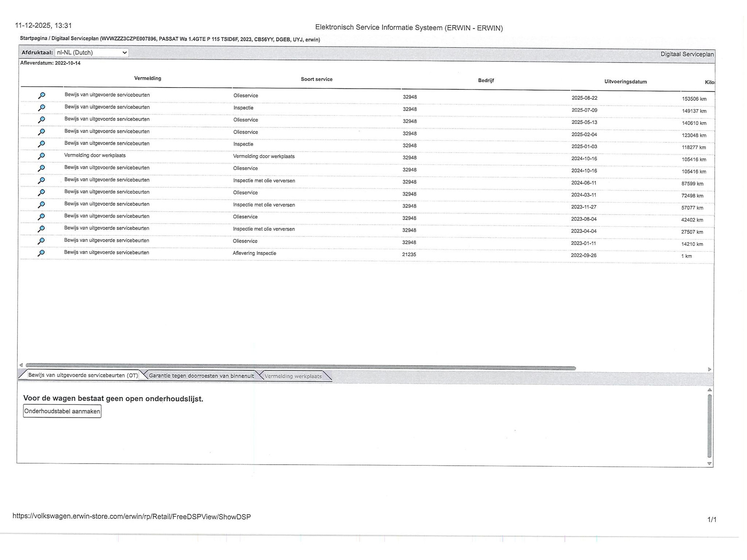The height and width of the screenshot is (560, 747).
Task: Open the magnifier for the 42402 km Olieservice
Action: tap(41, 217)
